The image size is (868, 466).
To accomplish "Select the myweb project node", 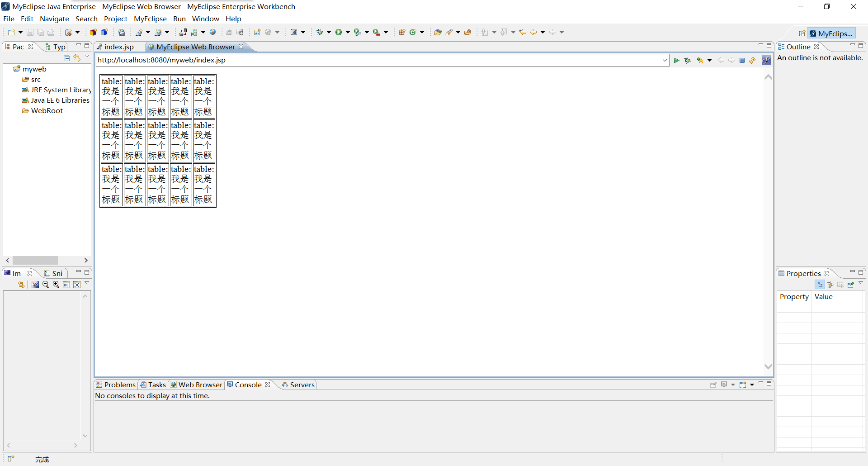I will pyautogui.click(x=30, y=69).
